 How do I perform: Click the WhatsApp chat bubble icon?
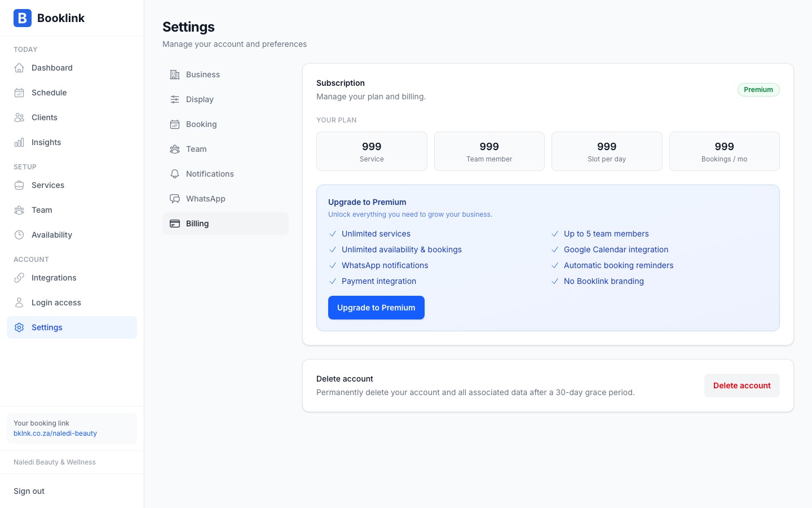pos(175,199)
